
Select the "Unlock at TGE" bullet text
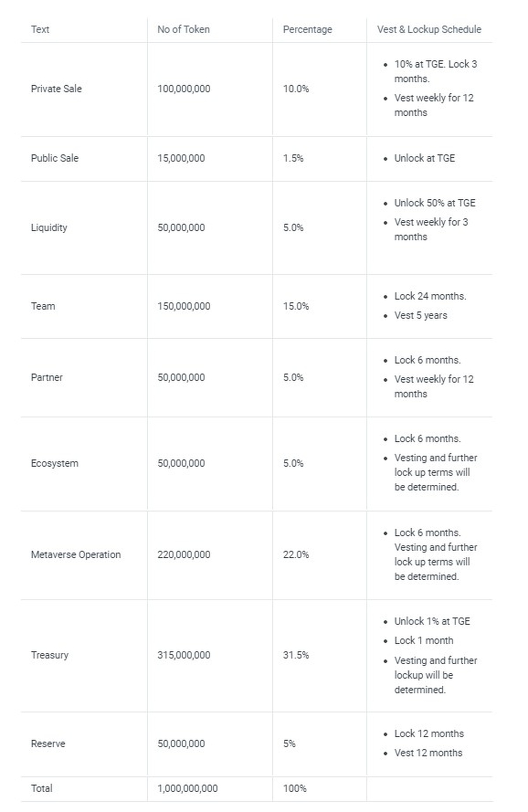tap(424, 158)
